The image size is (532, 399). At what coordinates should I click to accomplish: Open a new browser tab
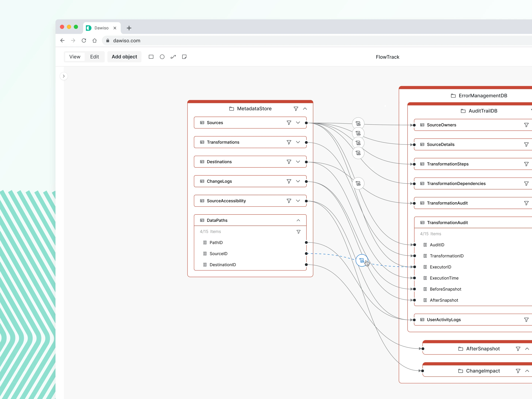(x=129, y=28)
